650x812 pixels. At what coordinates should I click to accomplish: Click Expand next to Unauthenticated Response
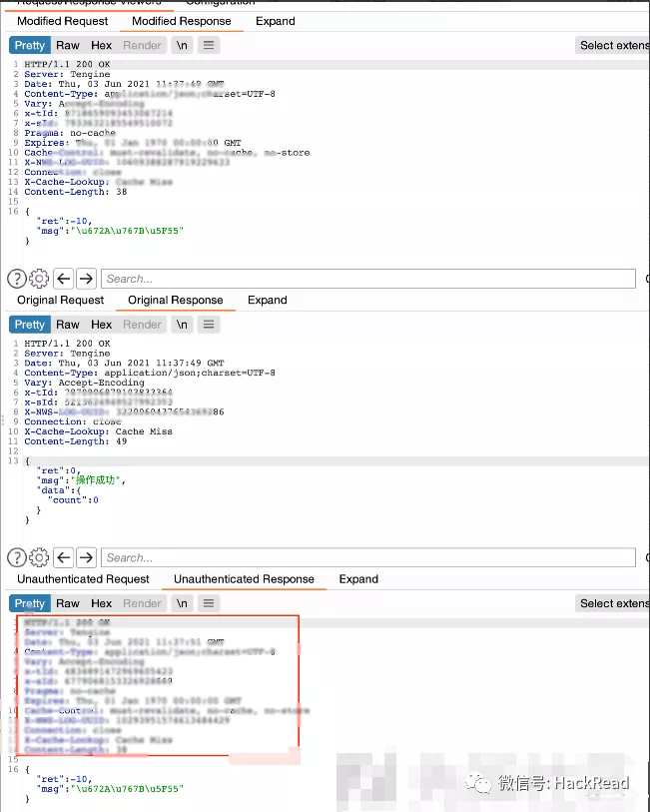[x=358, y=579]
